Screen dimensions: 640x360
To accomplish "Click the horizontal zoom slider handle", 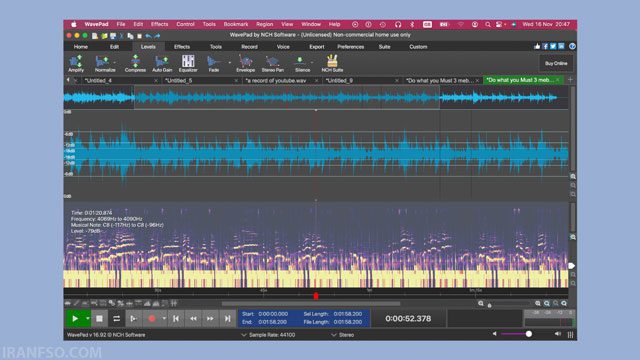I will coord(489,305).
